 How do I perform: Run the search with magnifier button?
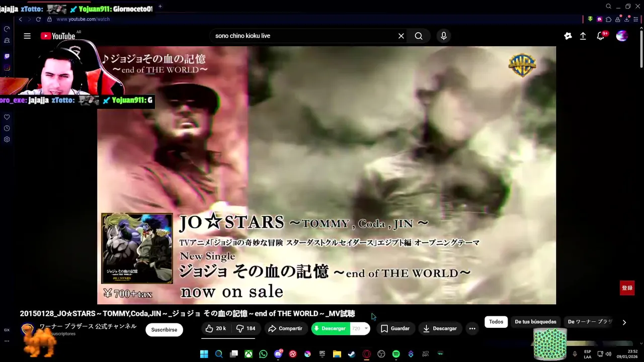[419, 36]
